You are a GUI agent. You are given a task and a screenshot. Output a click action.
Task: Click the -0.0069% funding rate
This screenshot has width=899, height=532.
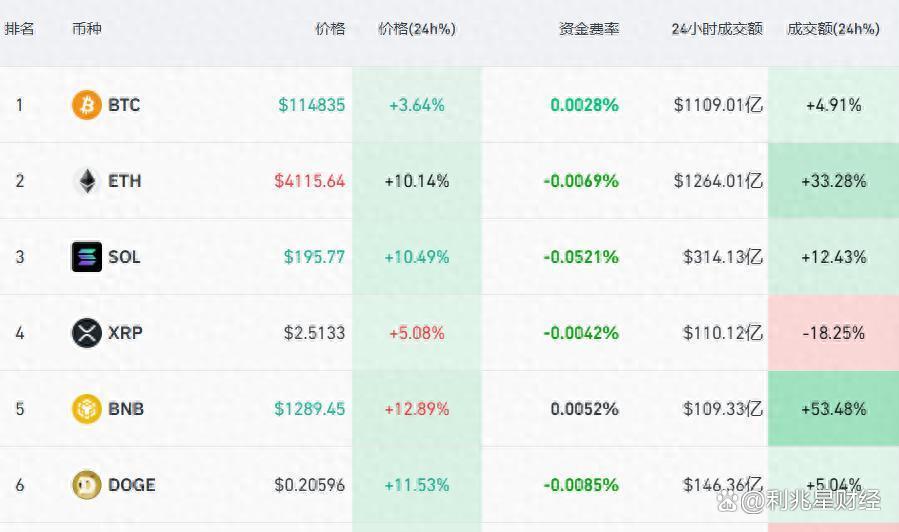point(581,181)
